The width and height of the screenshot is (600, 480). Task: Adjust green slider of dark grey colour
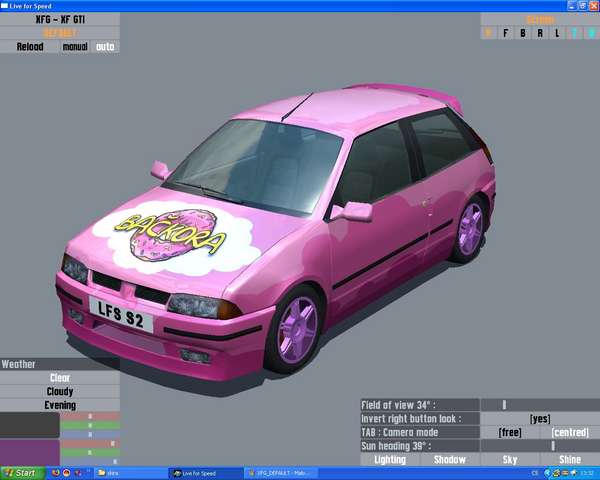click(x=90, y=425)
